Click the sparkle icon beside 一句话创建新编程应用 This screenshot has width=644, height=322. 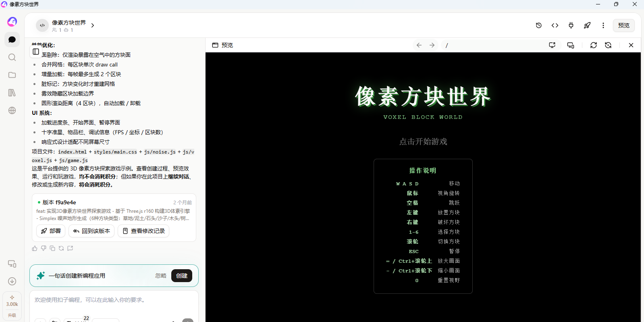coord(41,276)
